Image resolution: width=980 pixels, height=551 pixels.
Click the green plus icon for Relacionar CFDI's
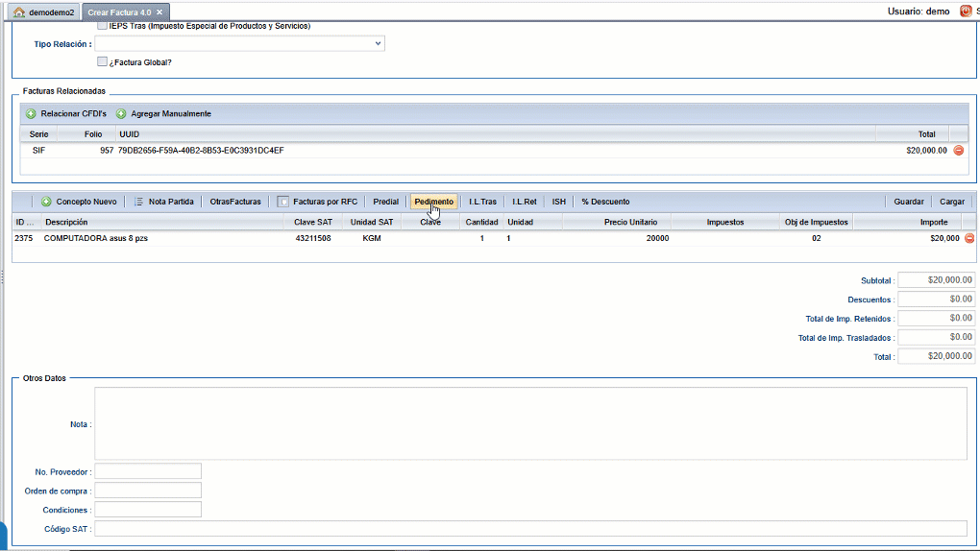(x=31, y=114)
